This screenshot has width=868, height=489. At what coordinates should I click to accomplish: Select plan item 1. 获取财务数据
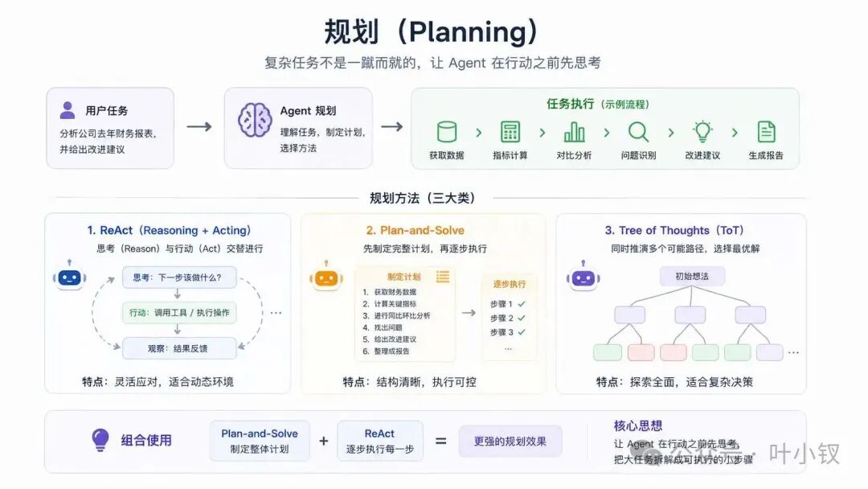click(x=390, y=292)
